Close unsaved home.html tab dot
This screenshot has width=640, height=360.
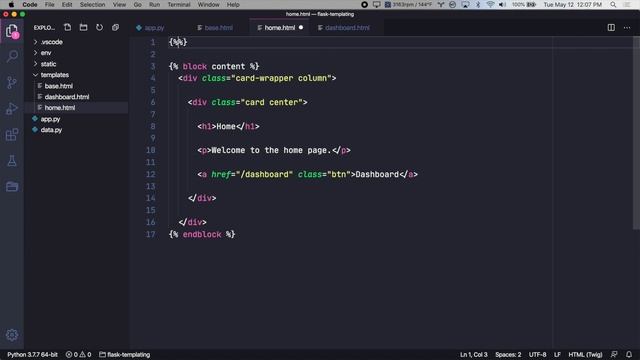[x=301, y=27]
